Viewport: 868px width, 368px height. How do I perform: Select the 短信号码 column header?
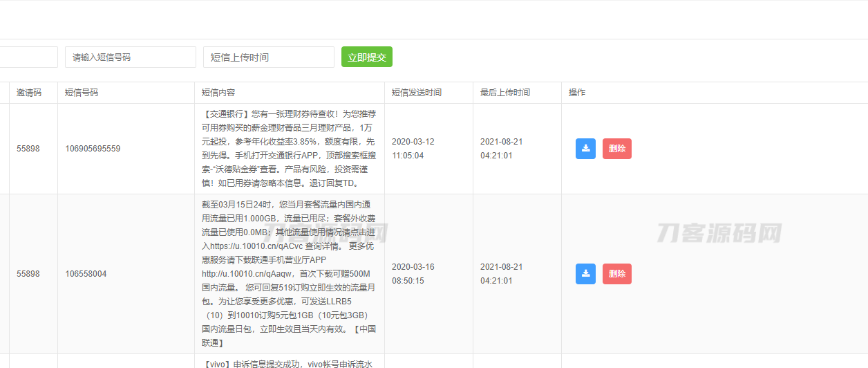[x=82, y=93]
